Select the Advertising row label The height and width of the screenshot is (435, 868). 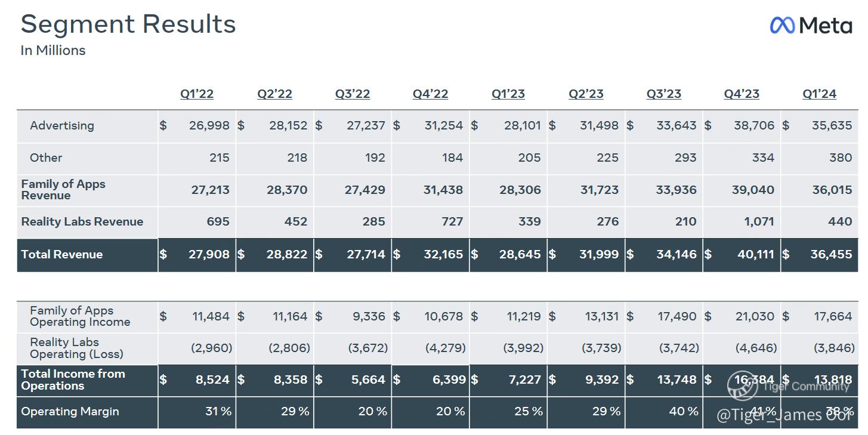(62, 125)
